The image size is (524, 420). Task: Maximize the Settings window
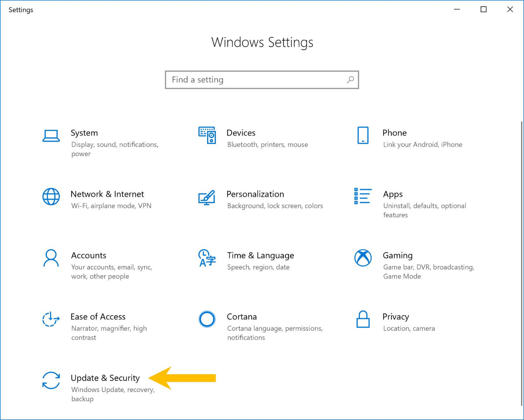pyautogui.click(x=483, y=9)
